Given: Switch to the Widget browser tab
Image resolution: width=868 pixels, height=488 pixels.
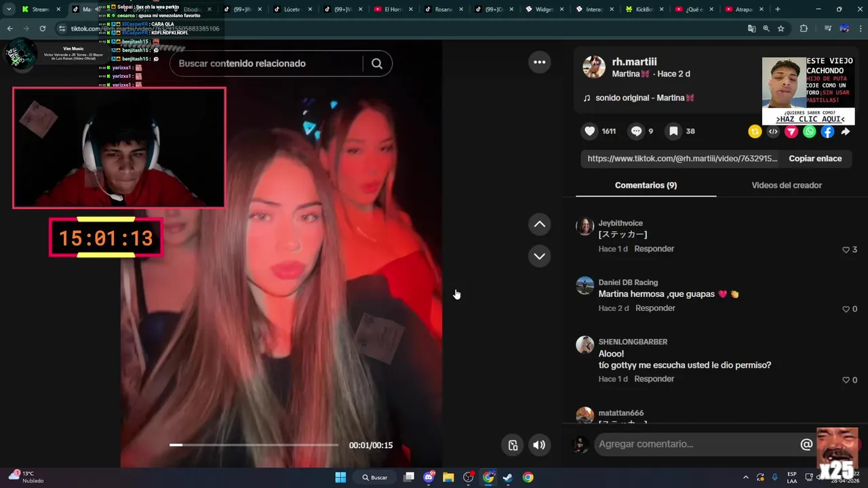Looking at the screenshot, I should click(547, 9).
